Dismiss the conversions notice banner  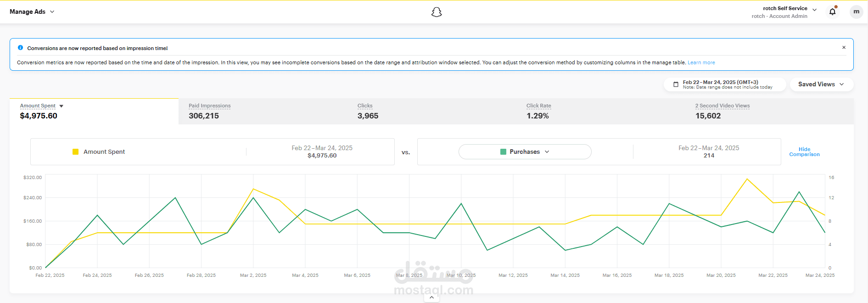point(844,47)
